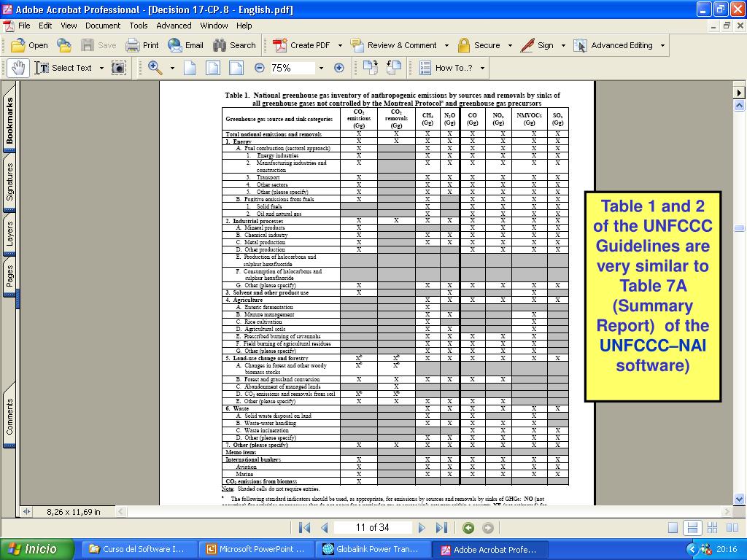The height and width of the screenshot is (560, 747).
Task: Open the Zoom In tool dropdown arrow
Action: coord(172,69)
